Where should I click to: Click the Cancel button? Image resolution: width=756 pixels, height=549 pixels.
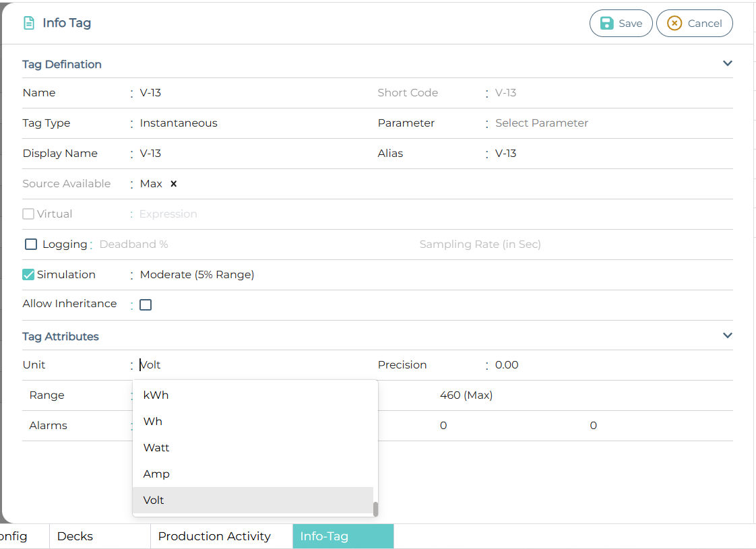[694, 24]
